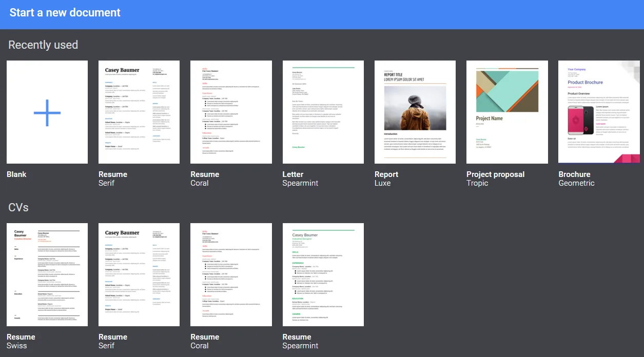Click the "Swiss" subtitle text
This screenshot has width=644, height=357.
click(x=17, y=346)
